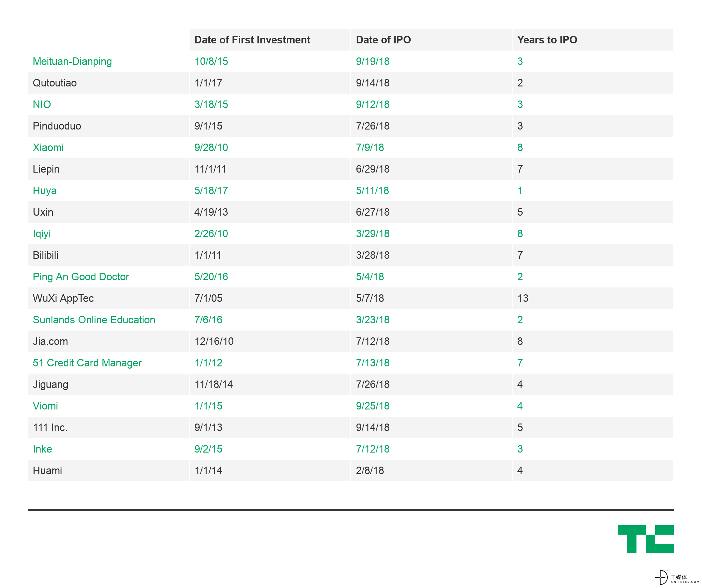Click the 'Uxin' company name

click(43, 212)
